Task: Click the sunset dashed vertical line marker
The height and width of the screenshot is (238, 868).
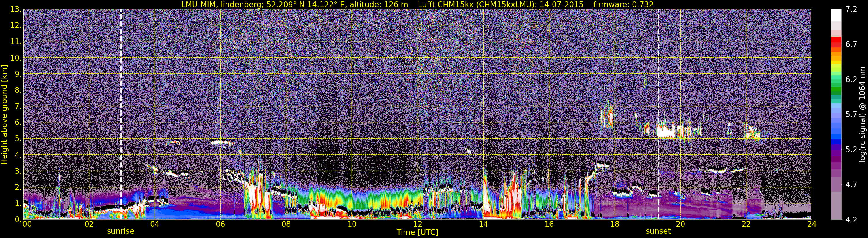Action: click(658, 114)
